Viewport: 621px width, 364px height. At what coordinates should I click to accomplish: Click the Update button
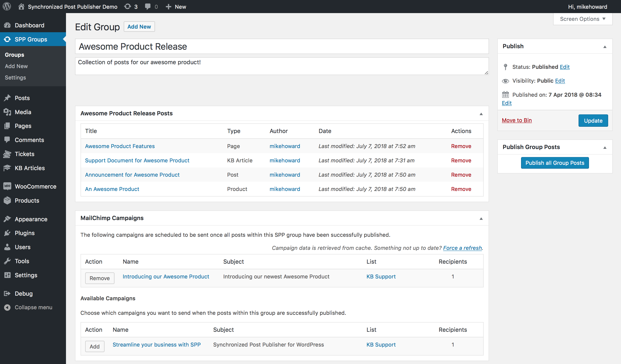coord(593,121)
